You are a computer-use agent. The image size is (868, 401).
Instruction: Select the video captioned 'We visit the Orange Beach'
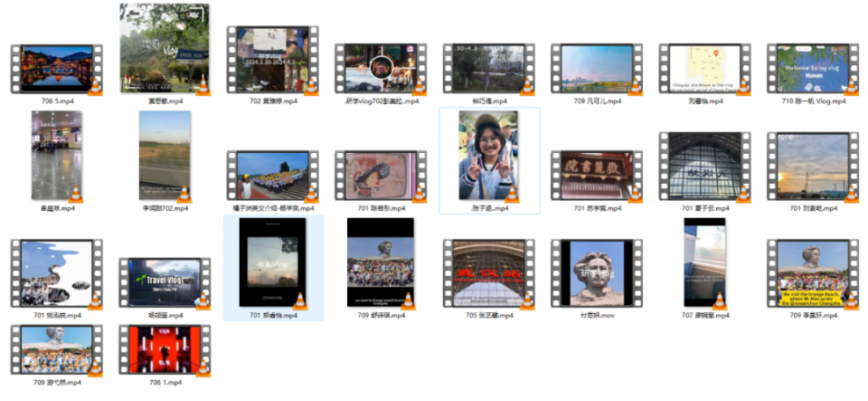point(813,274)
